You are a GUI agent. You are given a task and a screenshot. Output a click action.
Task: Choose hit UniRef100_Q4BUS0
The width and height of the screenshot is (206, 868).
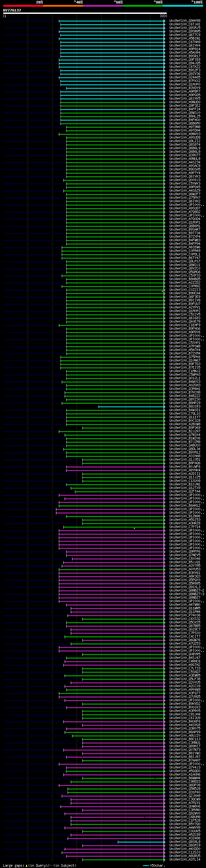pyautogui.click(x=185, y=446)
